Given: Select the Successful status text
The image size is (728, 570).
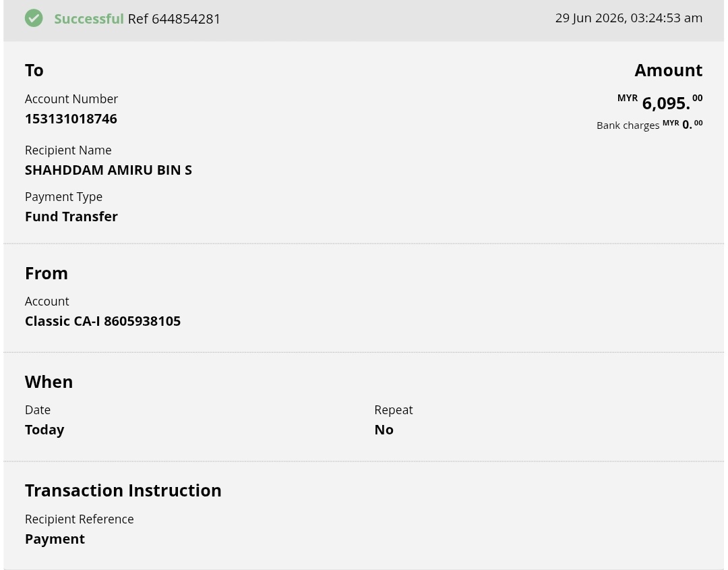Looking at the screenshot, I should click(89, 19).
